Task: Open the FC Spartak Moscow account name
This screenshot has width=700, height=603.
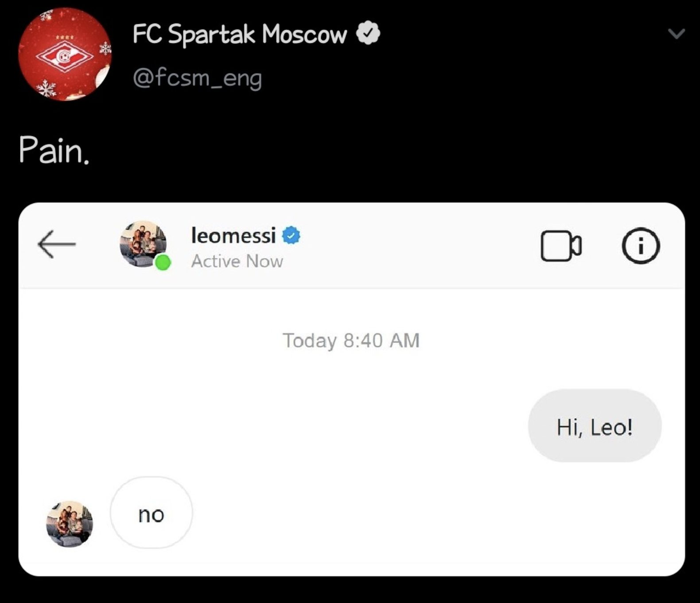Action: [239, 34]
